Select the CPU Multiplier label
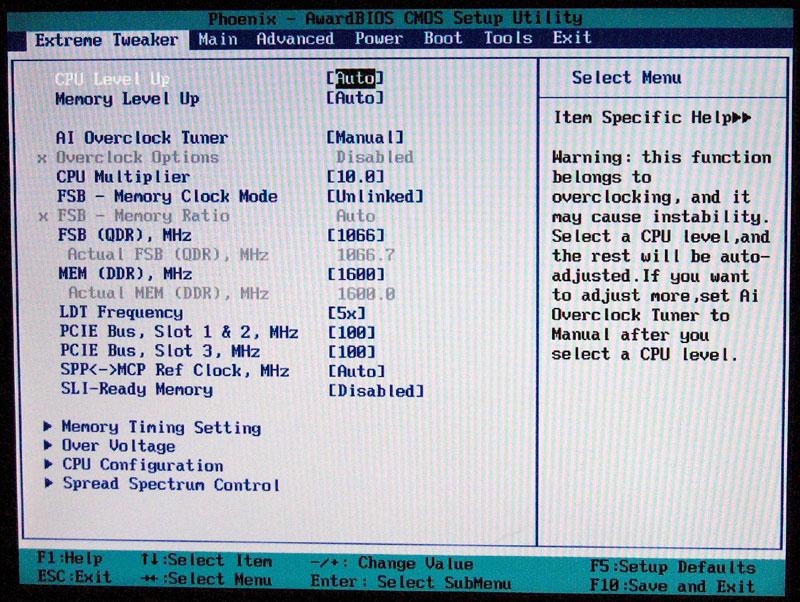Image resolution: width=800 pixels, height=602 pixels. click(x=123, y=177)
